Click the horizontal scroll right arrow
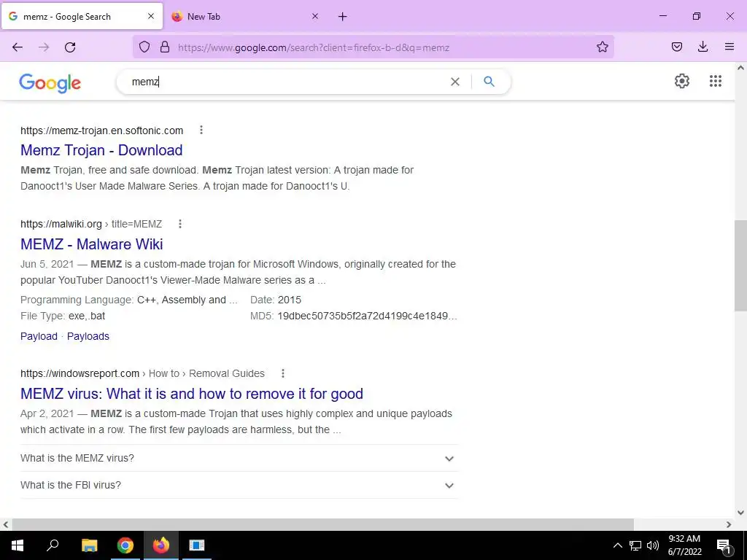747x560 pixels. [x=729, y=524]
